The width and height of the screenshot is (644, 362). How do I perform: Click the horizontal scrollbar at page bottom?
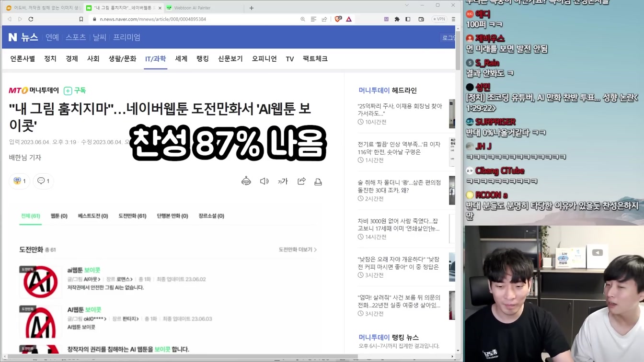tap(182, 357)
